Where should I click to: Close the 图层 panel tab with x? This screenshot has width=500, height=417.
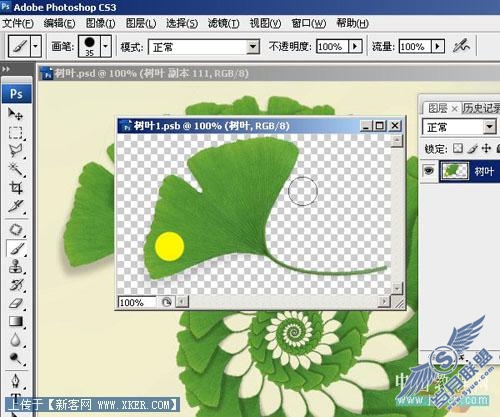point(454,109)
